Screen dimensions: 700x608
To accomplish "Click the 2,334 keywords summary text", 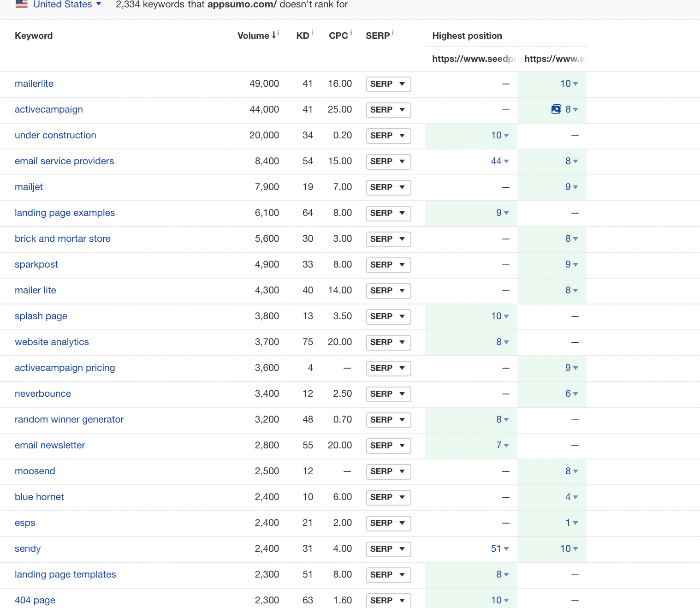I will click(x=232, y=5).
